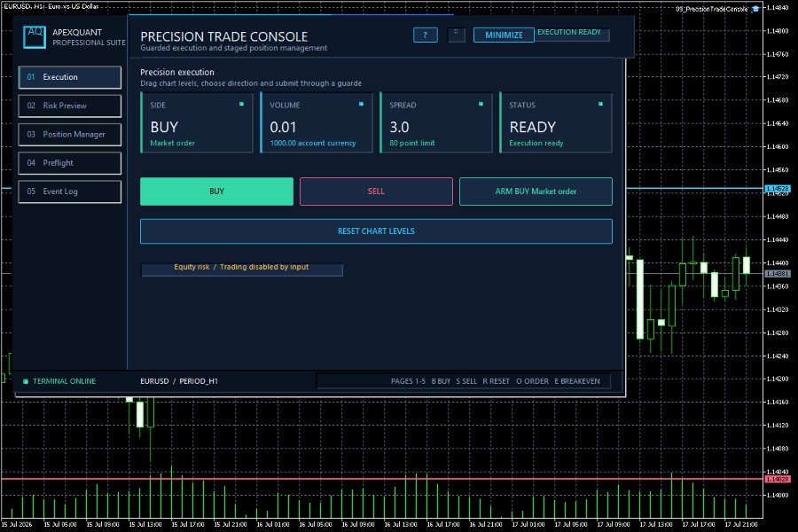Open the 03 Position Manager page
The image size is (798, 532).
coord(70,135)
